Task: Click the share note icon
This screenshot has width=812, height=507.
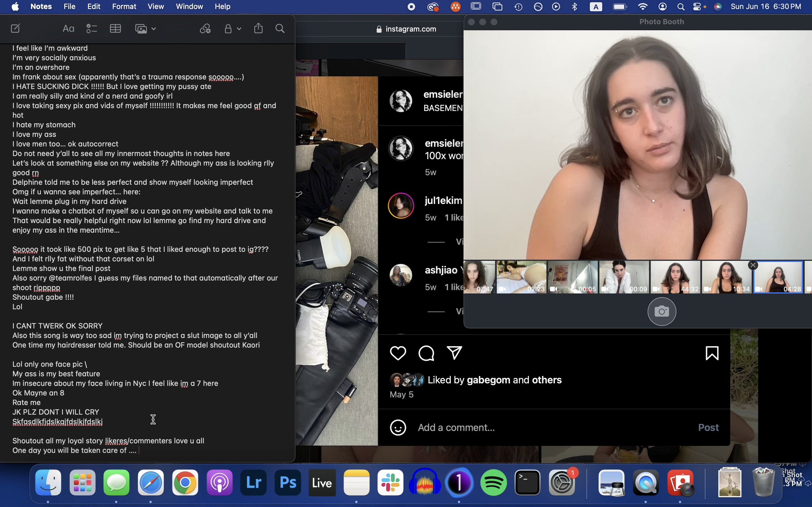Action: click(258, 29)
